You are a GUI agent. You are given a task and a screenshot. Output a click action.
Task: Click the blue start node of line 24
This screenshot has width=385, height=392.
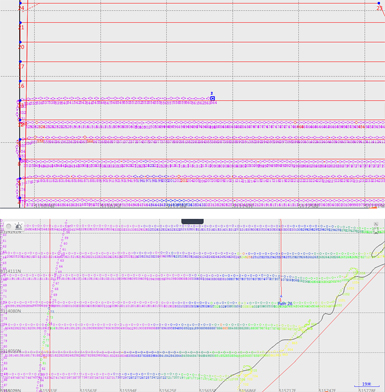pos(20,3)
